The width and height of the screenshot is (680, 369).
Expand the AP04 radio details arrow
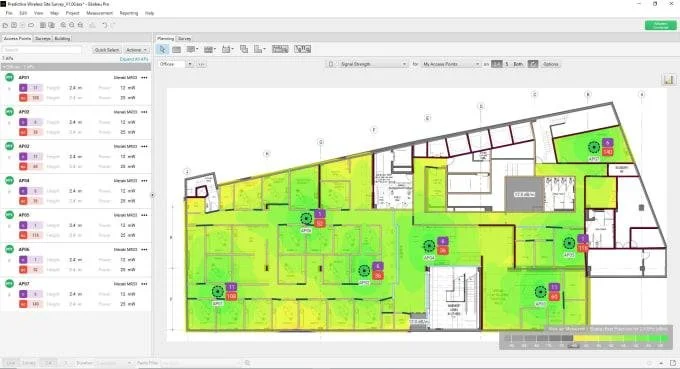[x=10, y=191]
